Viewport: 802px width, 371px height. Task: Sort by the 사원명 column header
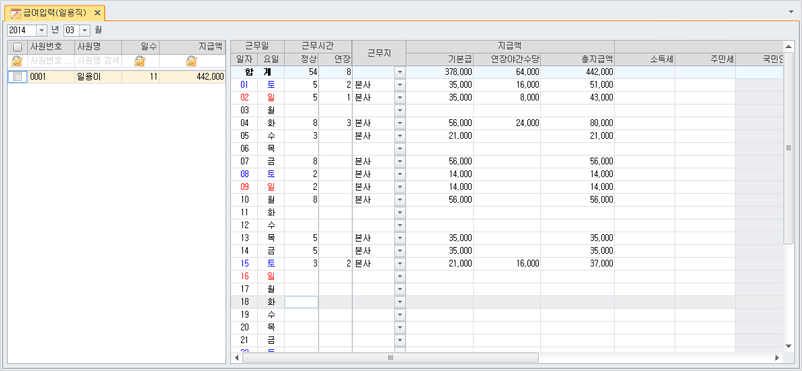pyautogui.click(x=98, y=47)
